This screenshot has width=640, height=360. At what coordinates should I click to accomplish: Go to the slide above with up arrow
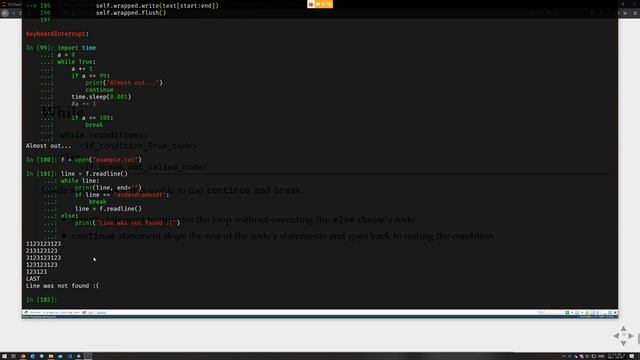click(623, 329)
